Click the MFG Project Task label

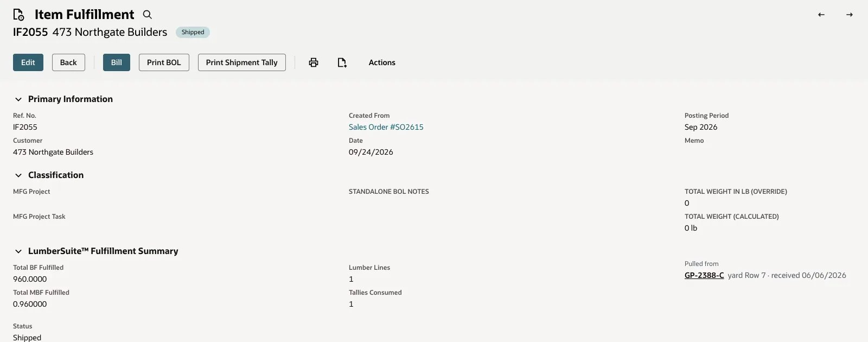[x=39, y=217]
